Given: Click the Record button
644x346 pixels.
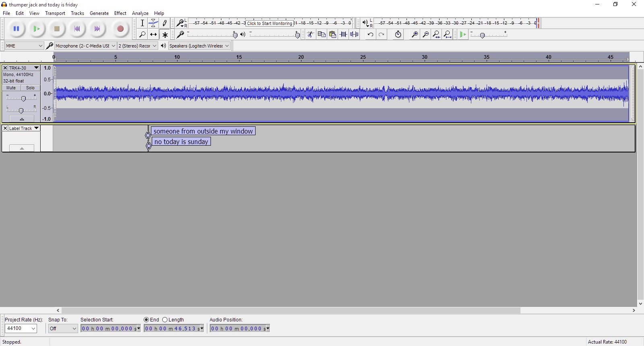Looking at the screenshot, I should [x=120, y=29].
